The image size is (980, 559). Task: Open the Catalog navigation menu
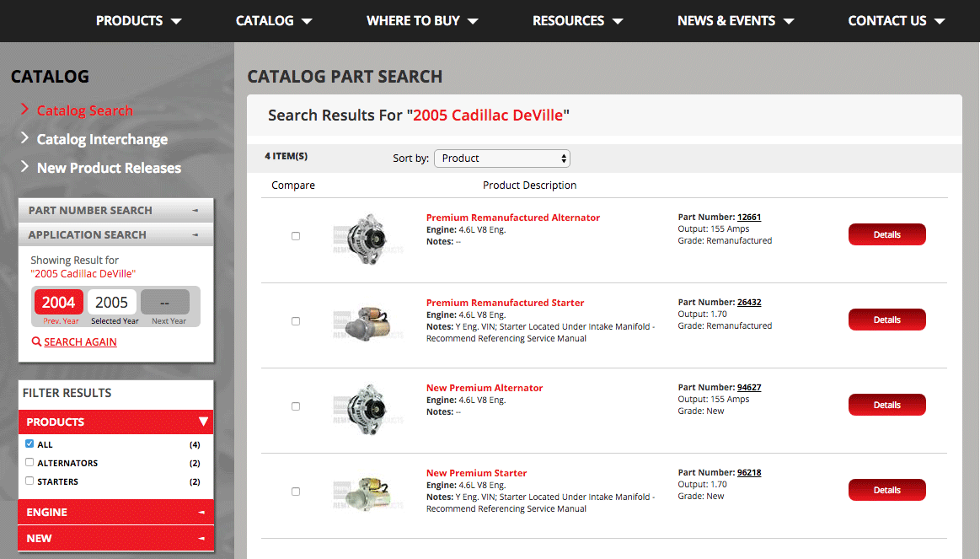click(x=273, y=20)
